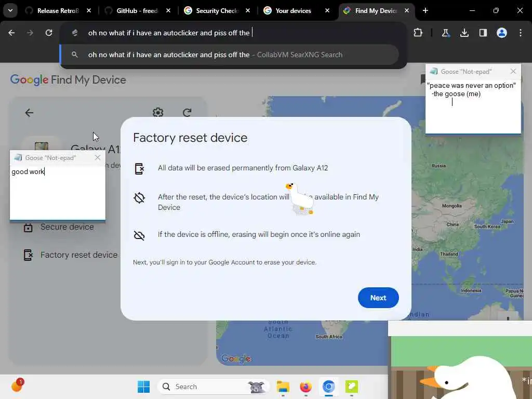Switch to the GitHub - freed tab
Image resolution: width=532 pixels, height=399 pixels.
point(137,11)
